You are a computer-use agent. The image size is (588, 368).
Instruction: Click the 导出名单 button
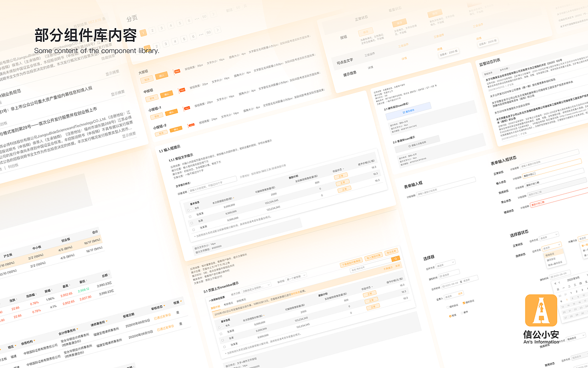(x=391, y=252)
